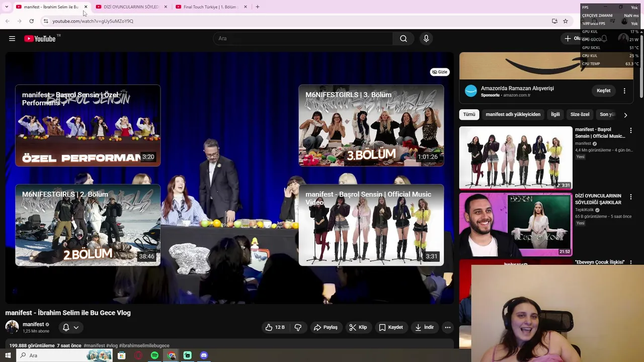Image resolution: width=644 pixels, height=362 pixels.
Task: Start voice search with the microphone
Action: (x=426, y=39)
